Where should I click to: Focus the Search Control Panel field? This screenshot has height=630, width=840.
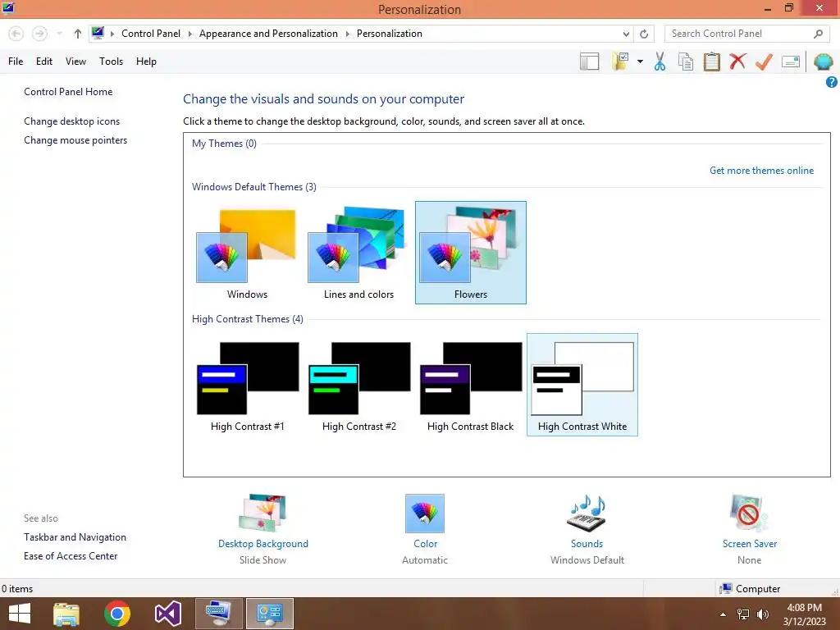746,34
